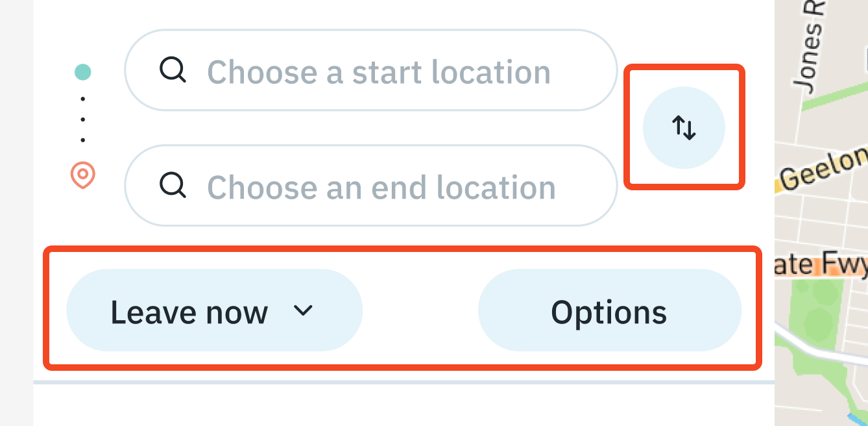
Task: Click the search icon in end field
Action: tap(173, 186)
